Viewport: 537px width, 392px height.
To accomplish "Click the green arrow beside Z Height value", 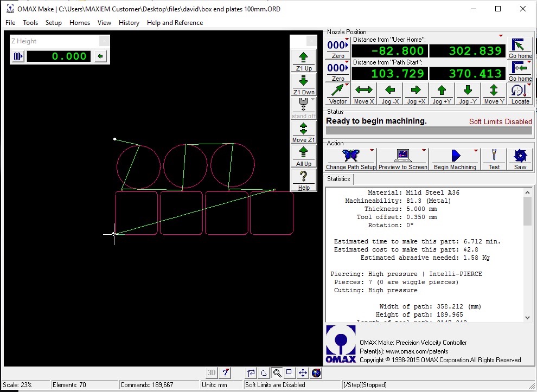I will 100,56.
